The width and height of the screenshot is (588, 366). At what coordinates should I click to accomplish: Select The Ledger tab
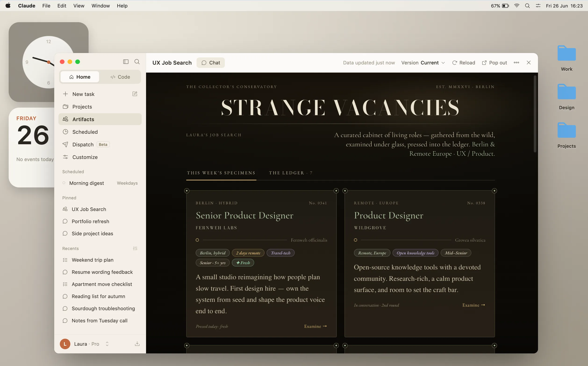pos(290,173)
